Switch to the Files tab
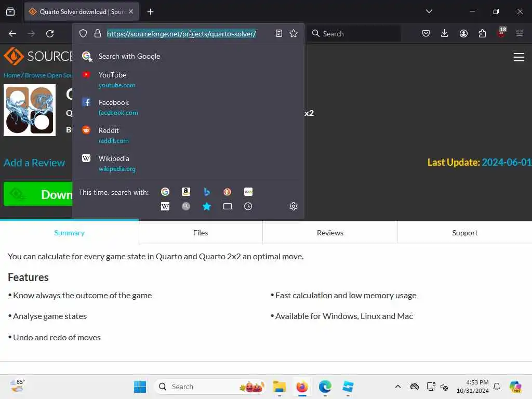This screenshot has width=532, height=399. click(201, 233)
